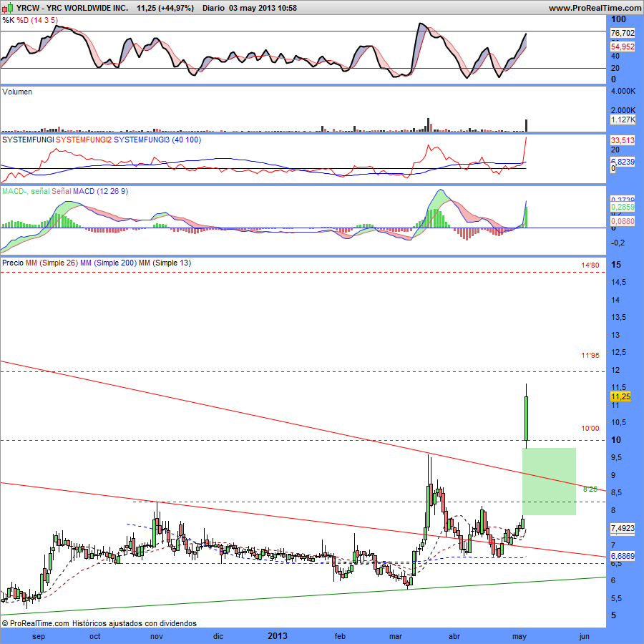Click the green MACD-, señal label
Screen dimensions: 644x644
coord(26,191)
